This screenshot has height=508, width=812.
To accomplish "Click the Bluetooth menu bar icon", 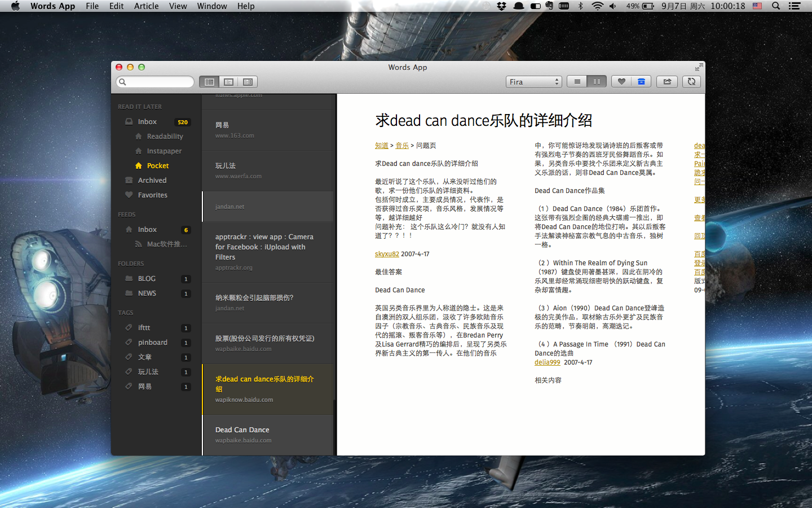I will (x=581, y=6).
